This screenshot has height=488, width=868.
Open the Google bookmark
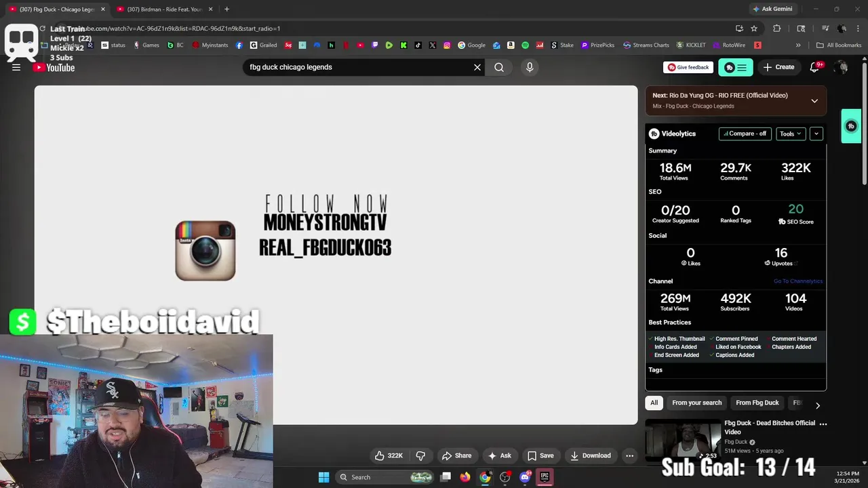(x=472, y=45)
